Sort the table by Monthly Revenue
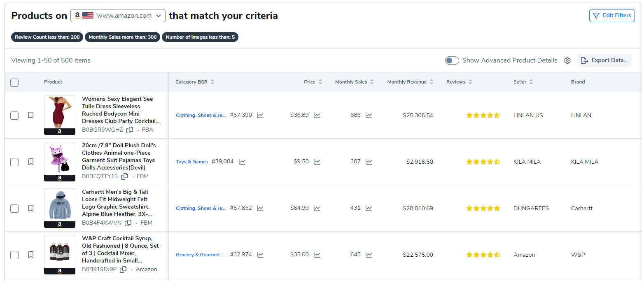 (x=410, y=82)
